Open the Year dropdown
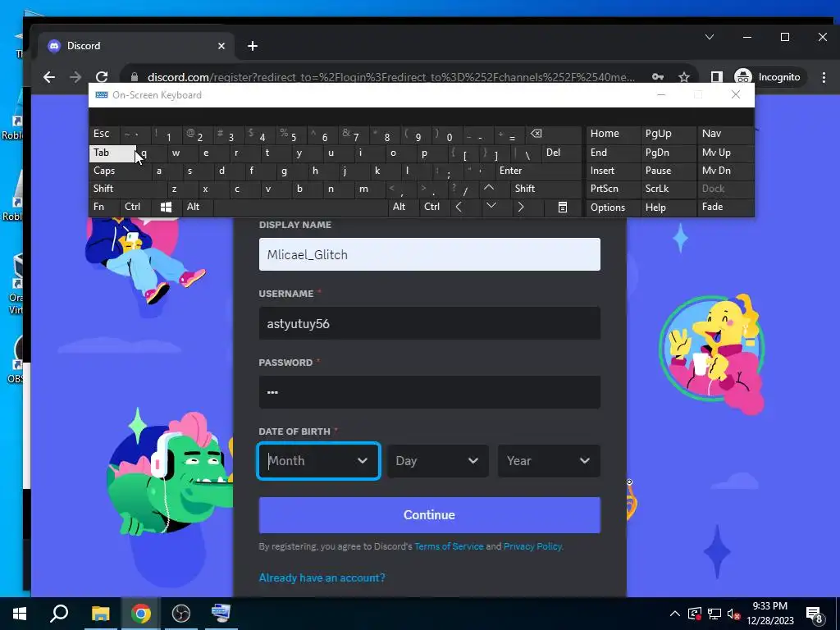840x630 pixels. [549, 461]
